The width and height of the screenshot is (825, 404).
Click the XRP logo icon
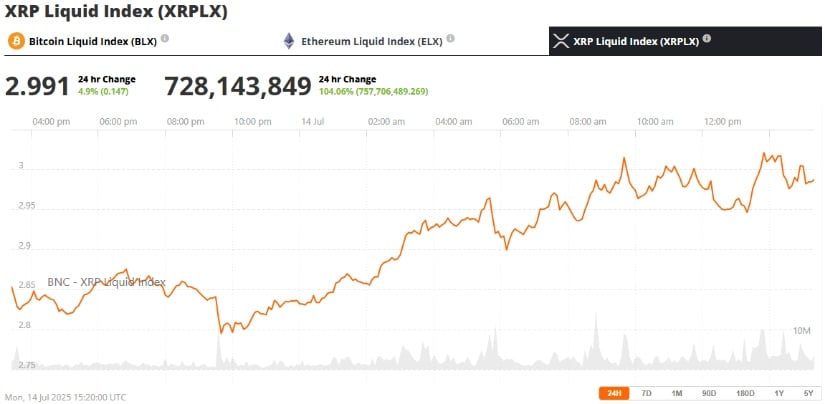[x=562, y=41]
